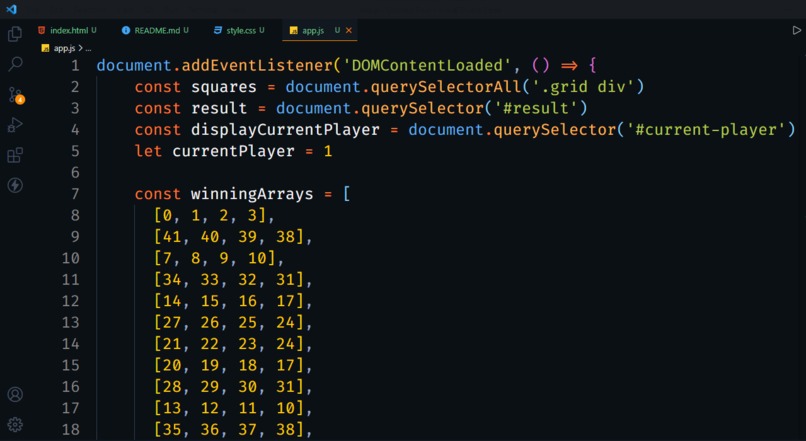Click 'currentPlayer' on line 5
Image resolution: width=806 pixels, height=441 pixels.
[x=233, y=151]
